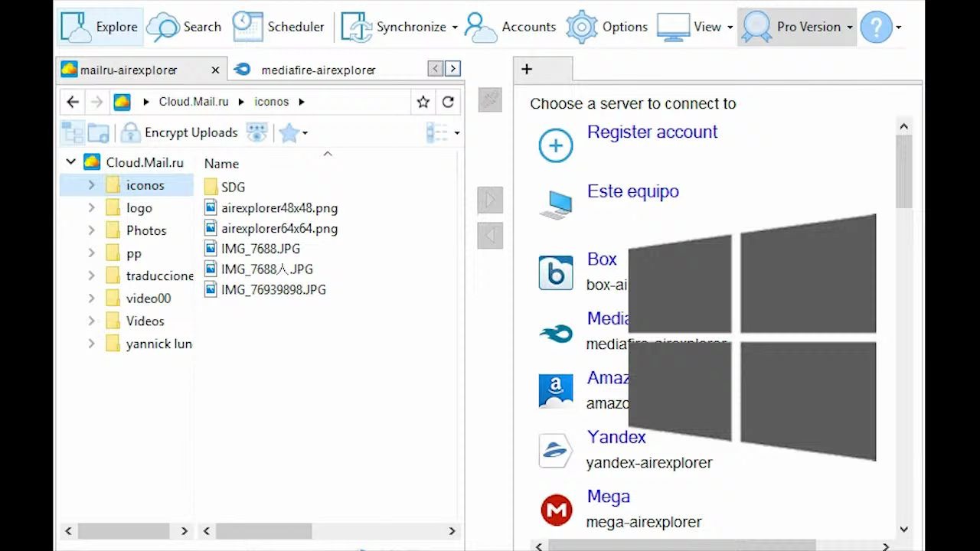Click the show hidden files eye icon
Image resolution: width=980 pixels, height=551 pixels.
click(x=256, y=132)
